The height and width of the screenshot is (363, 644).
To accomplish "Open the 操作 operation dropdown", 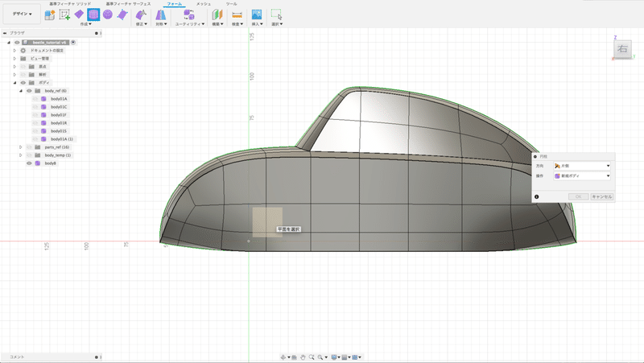I will pyautogui.click(x=581, y=175).
